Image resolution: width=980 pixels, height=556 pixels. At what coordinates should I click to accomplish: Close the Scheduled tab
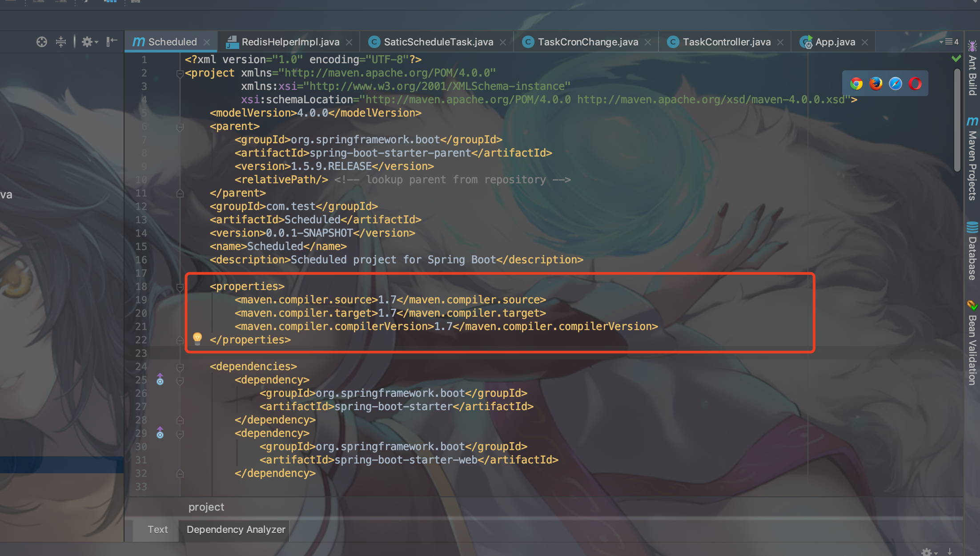point(207,42)
